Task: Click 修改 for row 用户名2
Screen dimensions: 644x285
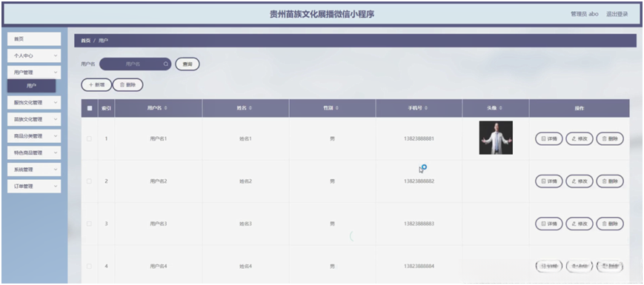Action: pyautogui.click(x=580, y=181)
